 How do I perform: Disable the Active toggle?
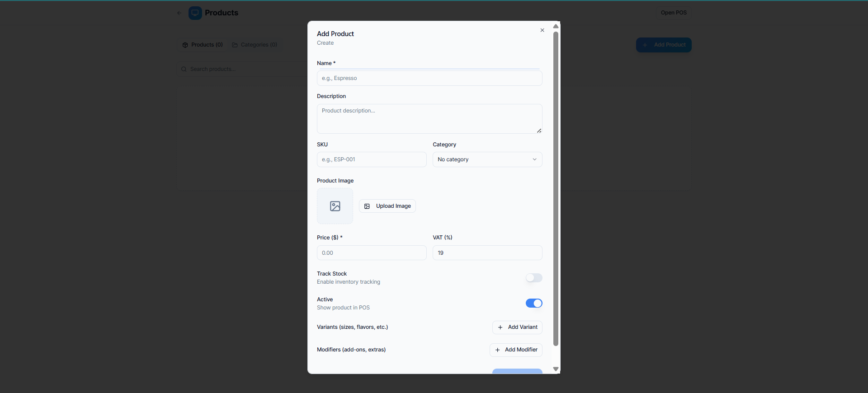534,303
